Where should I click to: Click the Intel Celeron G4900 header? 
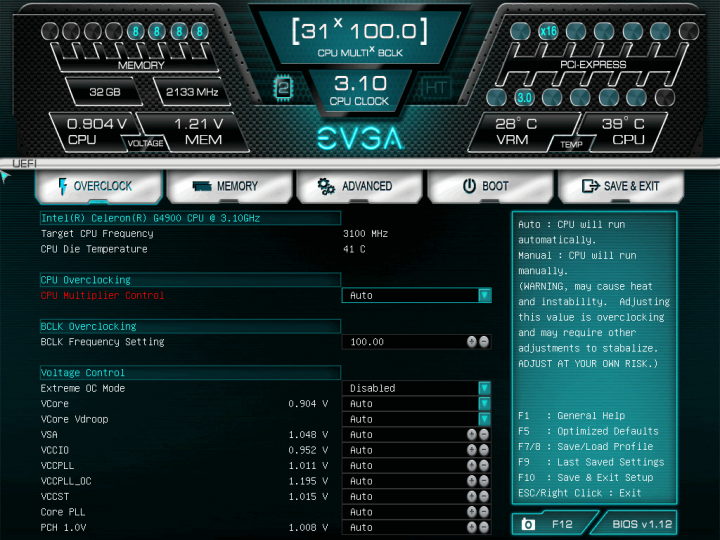(x=190, y=218)
